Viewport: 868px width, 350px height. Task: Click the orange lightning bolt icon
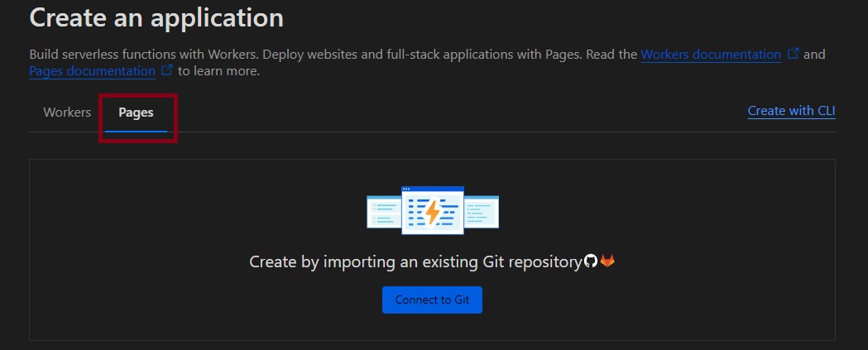[433, 212]
